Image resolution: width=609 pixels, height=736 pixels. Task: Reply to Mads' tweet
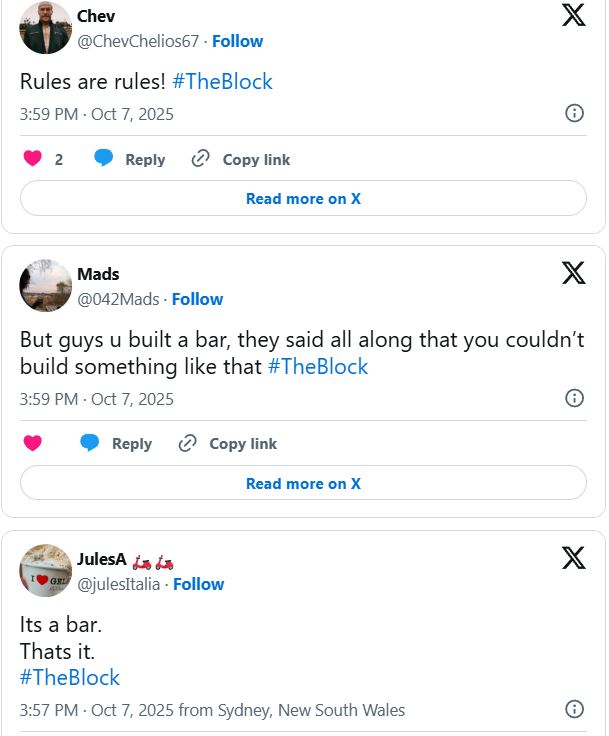[x=117, y=443]
